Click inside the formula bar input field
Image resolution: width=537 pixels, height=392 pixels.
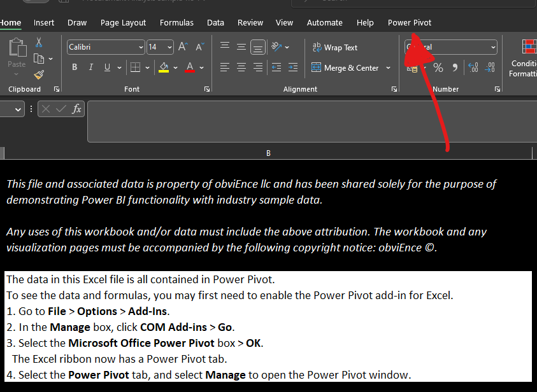point(306,121)
